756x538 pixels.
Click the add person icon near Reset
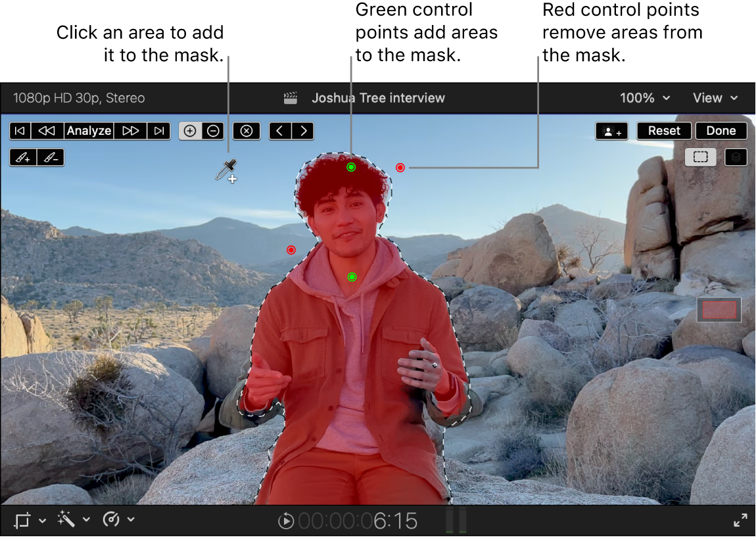click(611, 130)
